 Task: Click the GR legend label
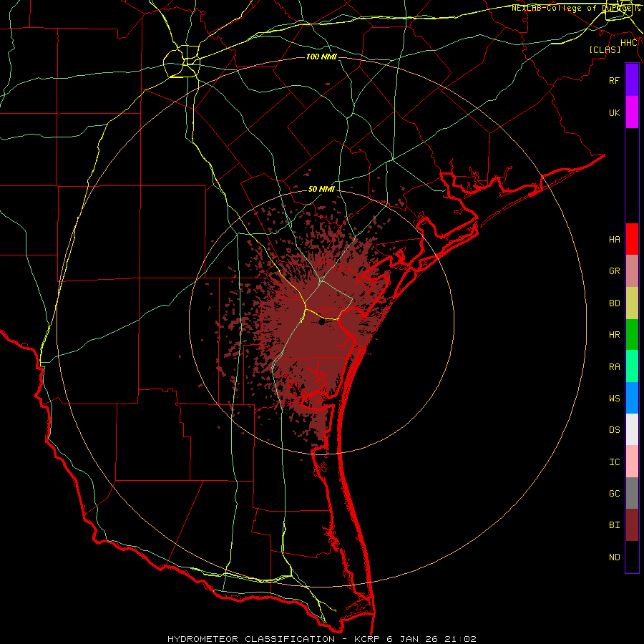[614, 271]
